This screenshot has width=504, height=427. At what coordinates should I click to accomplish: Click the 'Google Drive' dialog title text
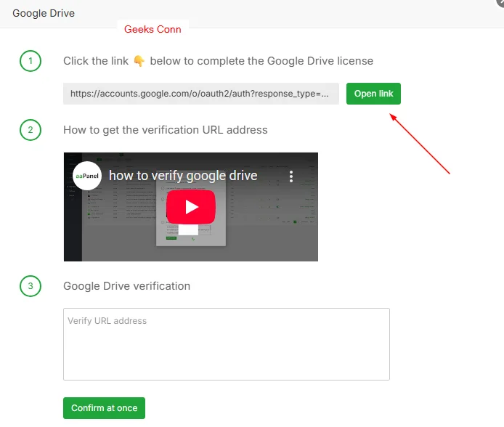coord(44,13)
